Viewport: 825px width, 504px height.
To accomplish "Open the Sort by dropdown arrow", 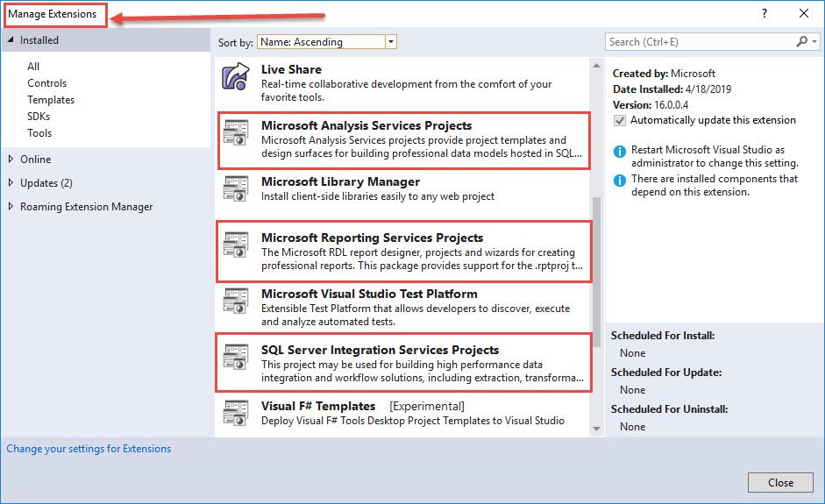I will [390, 42].
